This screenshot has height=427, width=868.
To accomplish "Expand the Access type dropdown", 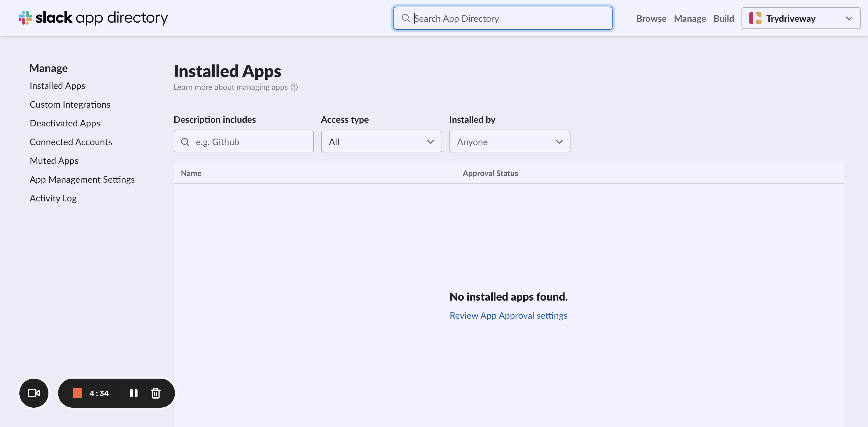I will tap(381, 141).
